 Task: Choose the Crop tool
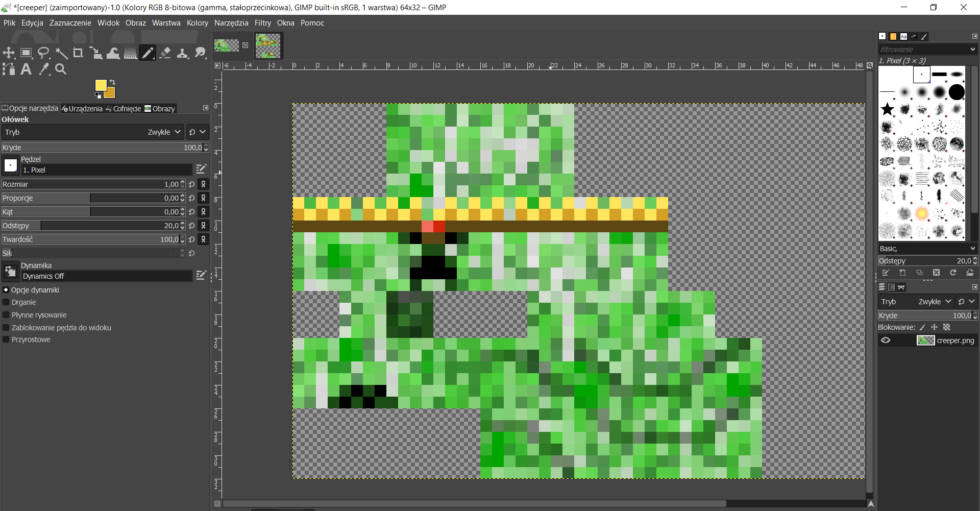79,53
